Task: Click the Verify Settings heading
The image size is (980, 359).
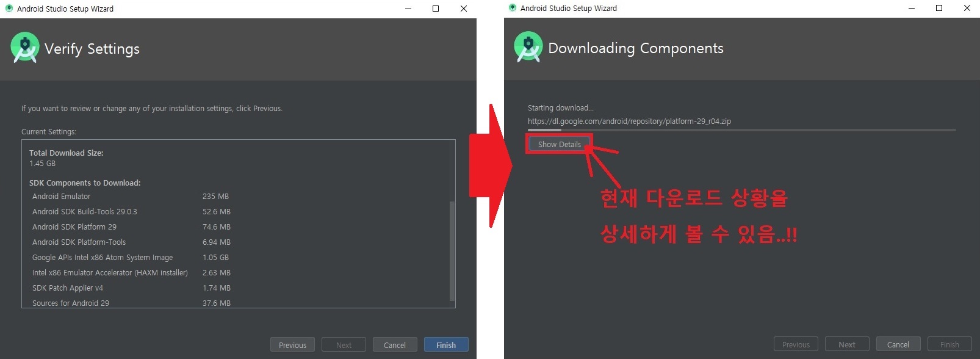Action: 92,49
